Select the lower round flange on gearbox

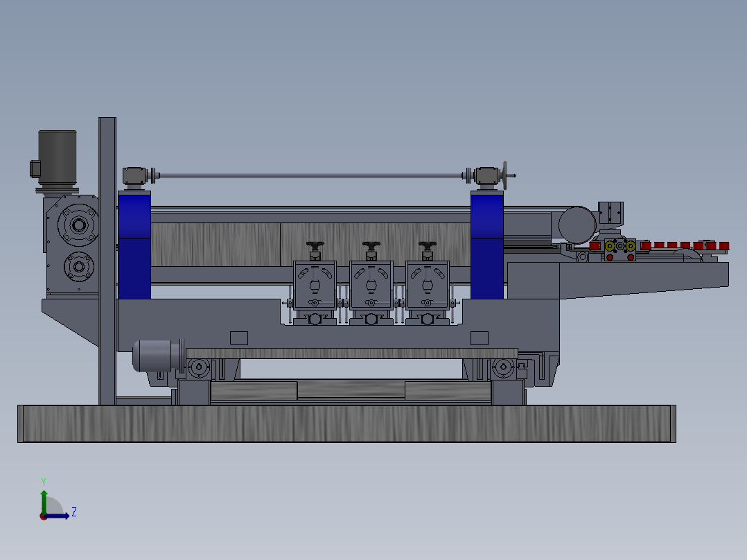coord(78,266)
